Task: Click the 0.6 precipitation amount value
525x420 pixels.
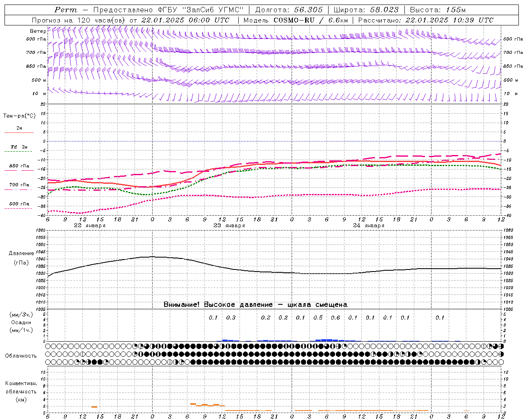Action: point(336,317)
